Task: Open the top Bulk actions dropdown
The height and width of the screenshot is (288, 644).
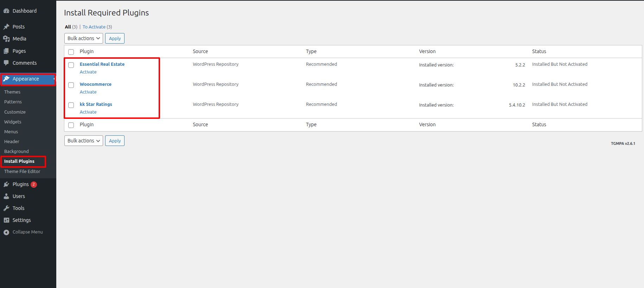Action: (84, 38)
